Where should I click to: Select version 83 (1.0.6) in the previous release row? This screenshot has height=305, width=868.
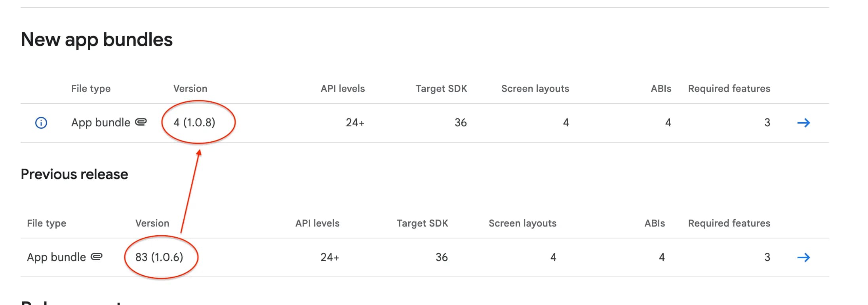pyautogui.click(x=158, y=257)
